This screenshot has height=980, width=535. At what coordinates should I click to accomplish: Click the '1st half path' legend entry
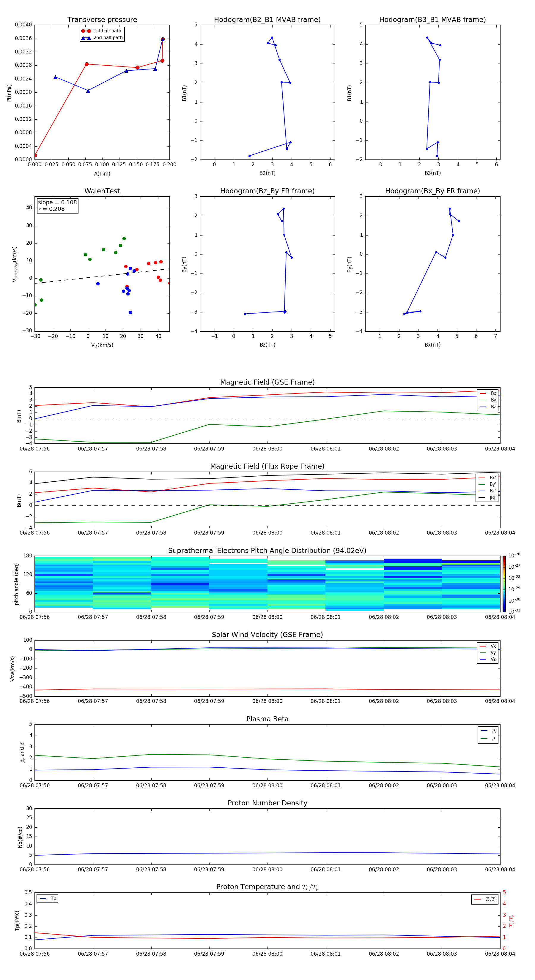[x=101, y=31]
